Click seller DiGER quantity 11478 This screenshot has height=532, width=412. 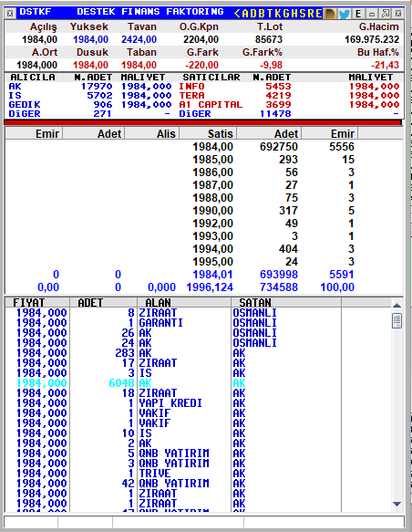click(275, 114)
